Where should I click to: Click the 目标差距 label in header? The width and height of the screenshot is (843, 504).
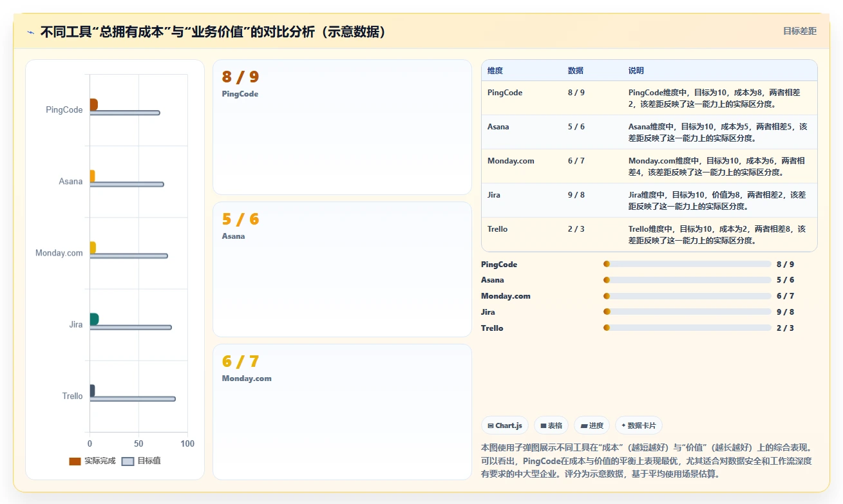pyautogui.click(x=800, y=31)
